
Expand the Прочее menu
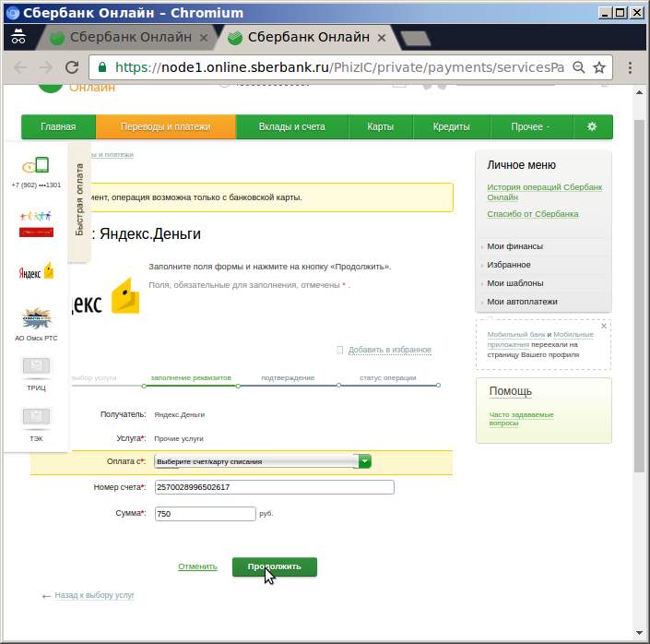pos(530,126)
